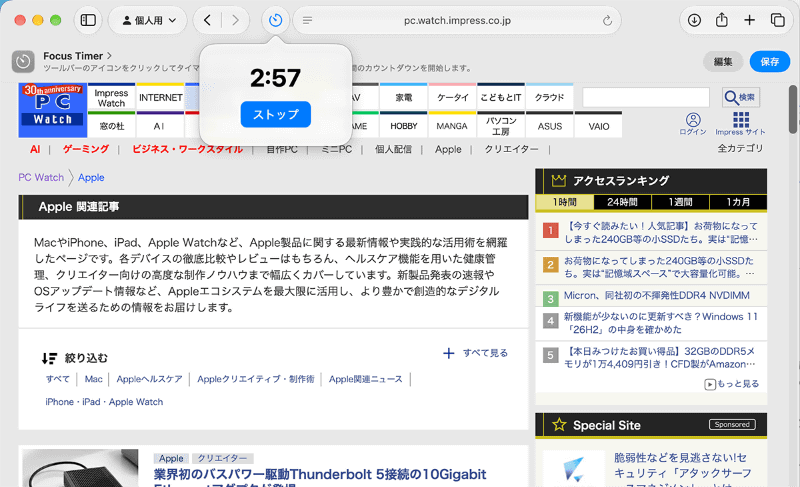Show the tab overview icon
Image resolution: width=800 pixels, height=487 pixels.
(x=778, y=20)
